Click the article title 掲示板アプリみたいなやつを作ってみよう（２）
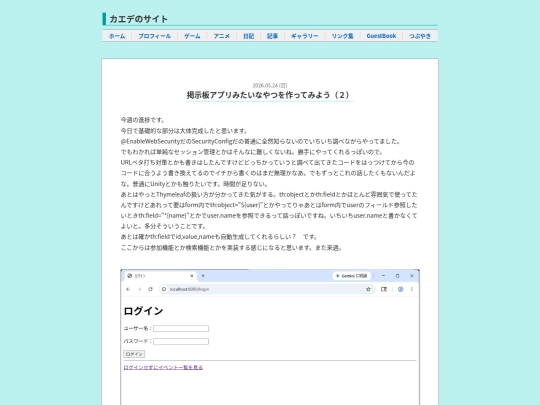The width and height of the screenshot is (540, 405). click(270, 95)
